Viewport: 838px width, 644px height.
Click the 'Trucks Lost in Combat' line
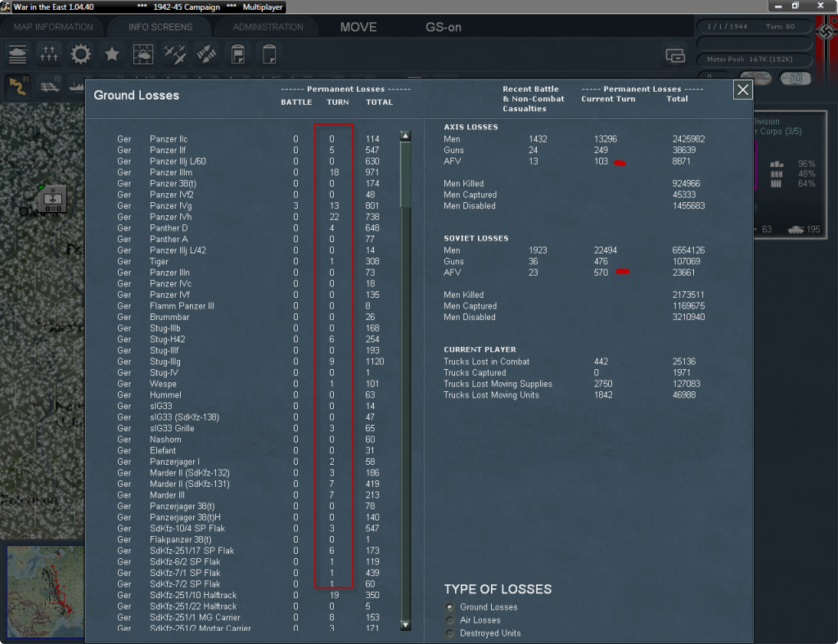(x=570, y=362)
